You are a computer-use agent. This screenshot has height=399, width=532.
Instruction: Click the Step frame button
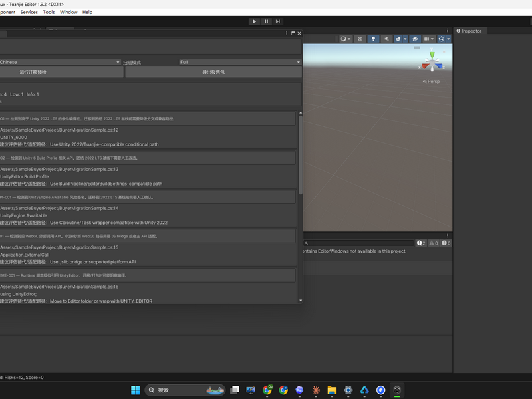point(278,21)
